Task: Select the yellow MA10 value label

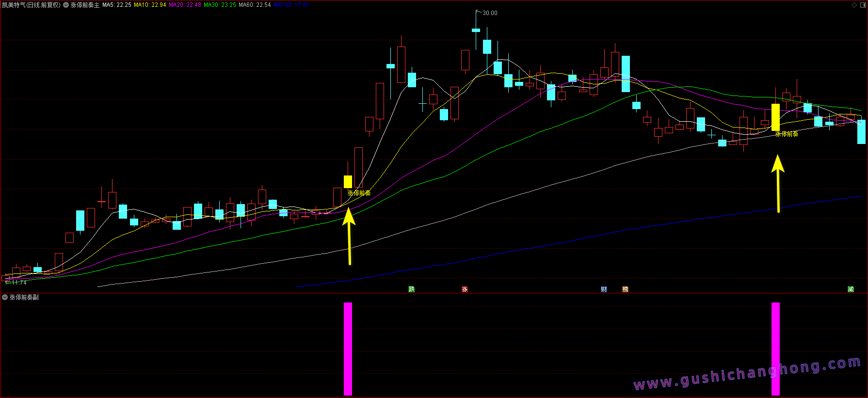Action: (x=150, y=5)
